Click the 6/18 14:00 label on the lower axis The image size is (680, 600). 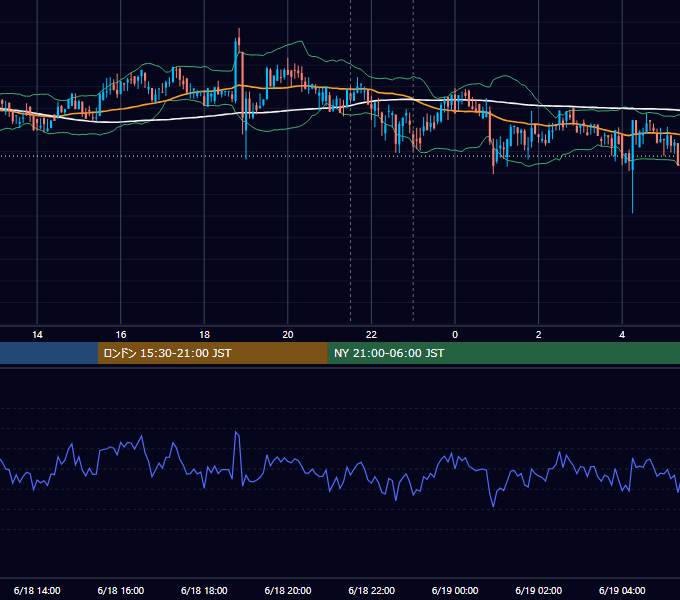37,590
